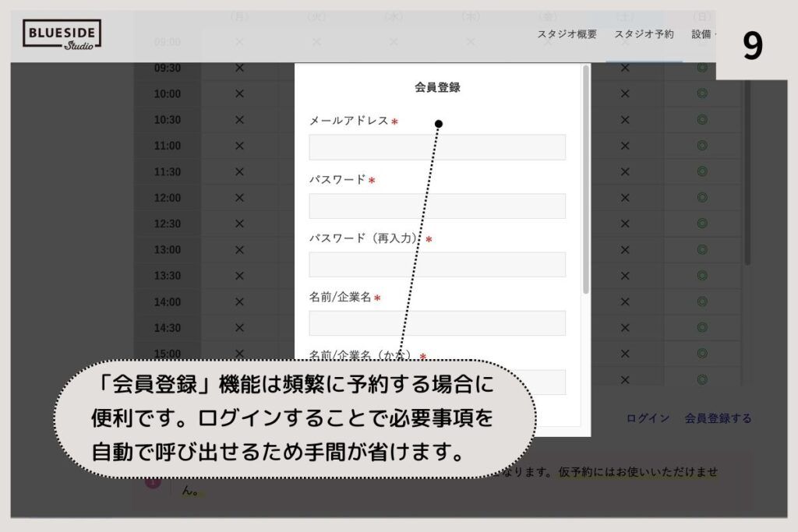Follow the ログイン link
This screenshot has width=798, height=532.
(648, 418)
